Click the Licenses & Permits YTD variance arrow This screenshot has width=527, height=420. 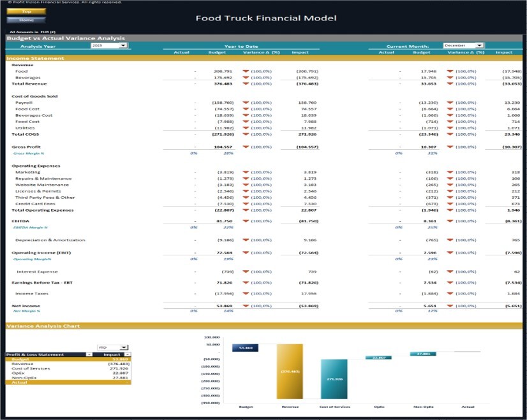point(246,191)
